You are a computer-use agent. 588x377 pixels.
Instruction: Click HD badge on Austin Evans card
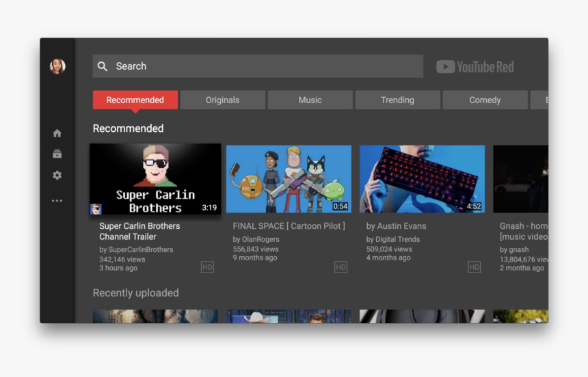[x=475, y=267]
